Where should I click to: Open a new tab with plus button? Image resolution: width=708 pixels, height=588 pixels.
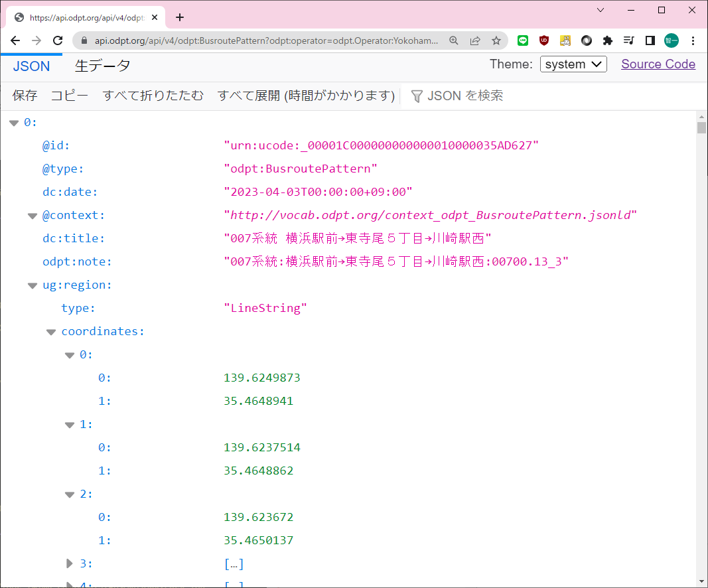[x=179, y=17]
